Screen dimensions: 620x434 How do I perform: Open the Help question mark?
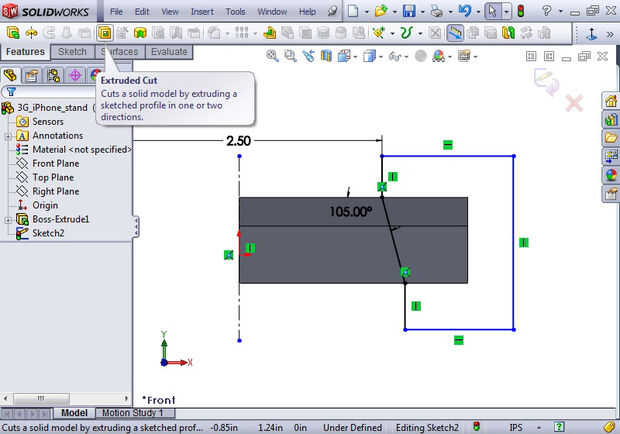[x=547, y=11]
